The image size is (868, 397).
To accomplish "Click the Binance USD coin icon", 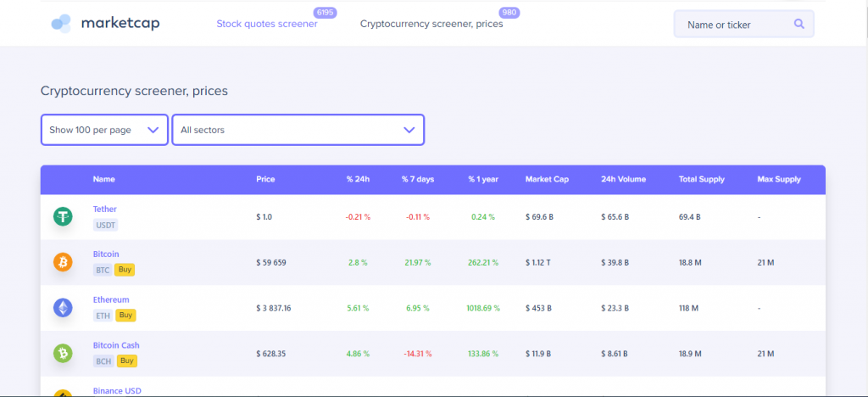I will pyautogui.click(x=63, y=393).
